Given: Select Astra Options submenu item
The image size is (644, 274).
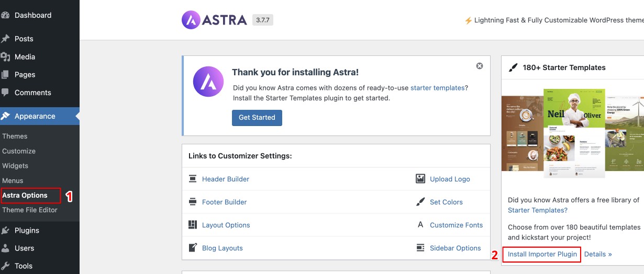Looking at the screenshot, I should point(25,195).
